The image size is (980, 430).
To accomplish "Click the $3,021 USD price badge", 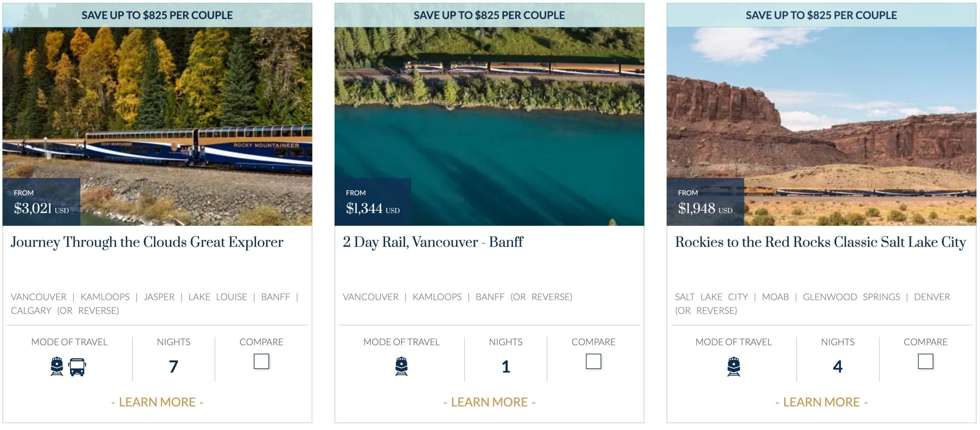I will point(41,202).
